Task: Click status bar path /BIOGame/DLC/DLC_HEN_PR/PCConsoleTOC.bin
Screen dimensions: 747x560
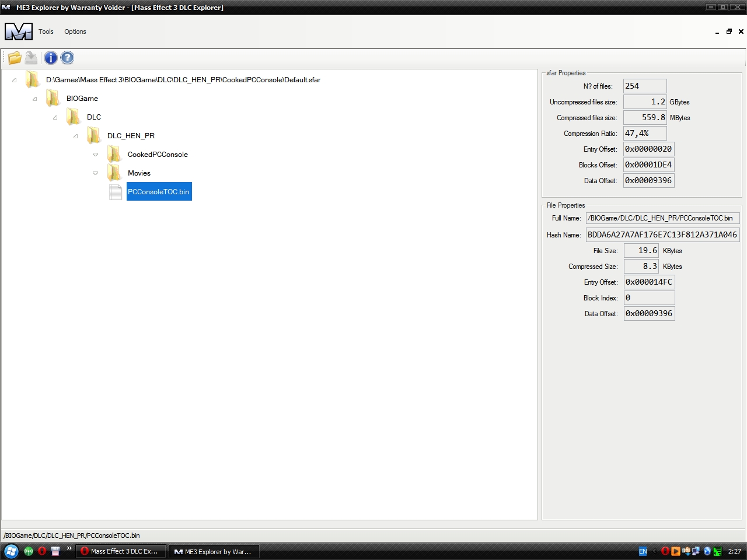Action: click(72, 535)
